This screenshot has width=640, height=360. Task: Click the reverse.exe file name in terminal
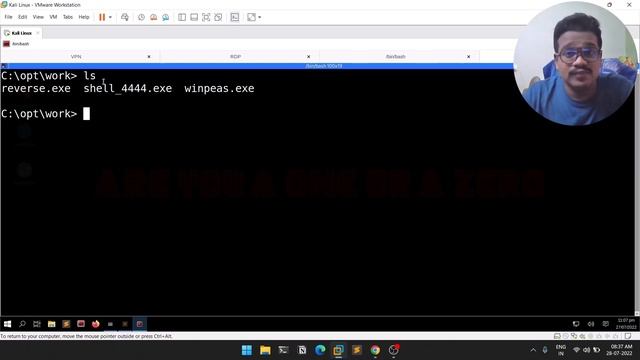coord(36,89)
